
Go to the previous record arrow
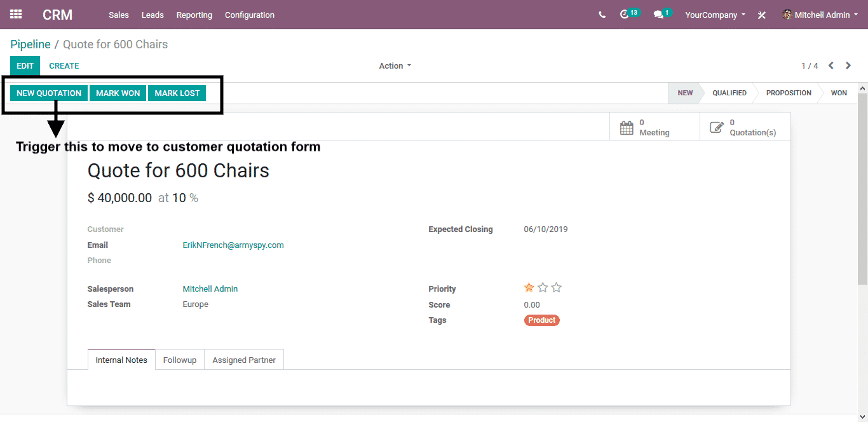click(x=831, y=65)
